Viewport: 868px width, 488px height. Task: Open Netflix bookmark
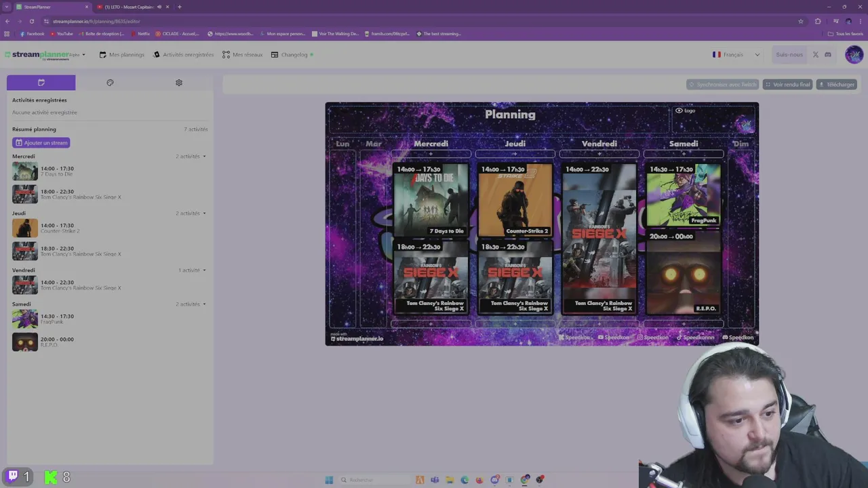point(140,34)
